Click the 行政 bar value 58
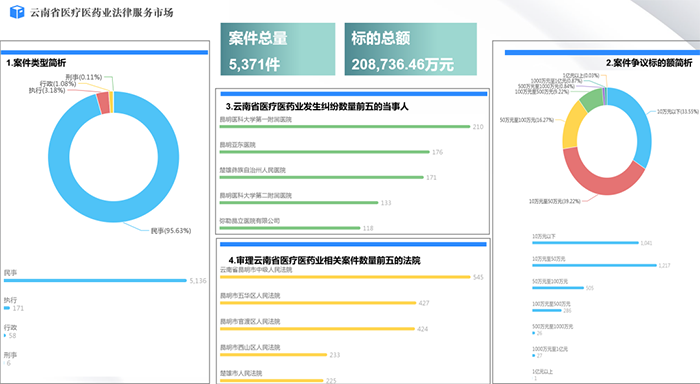This screenshot has width=700, height=384. pyautogui.click(x=12, y=336)
